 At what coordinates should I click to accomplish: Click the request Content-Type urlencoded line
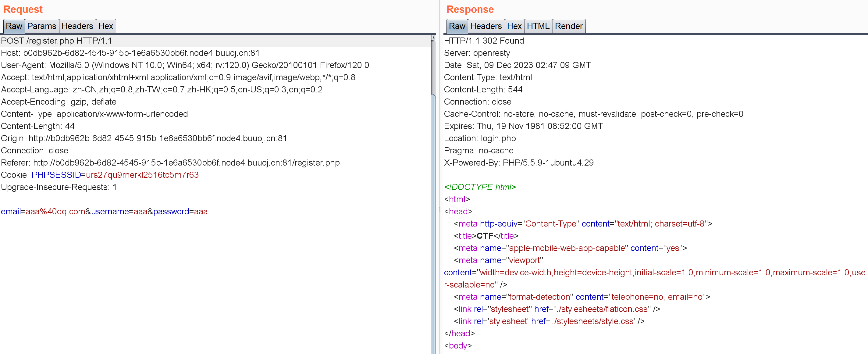[x=94, y=114]
